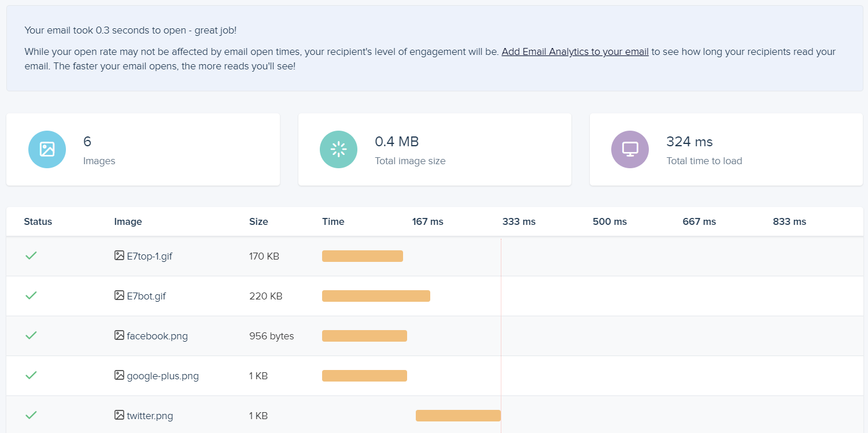Click the 'Your email took 0.3 seconds' message
The image size is (868, 433).
click(x=131, y=30)
